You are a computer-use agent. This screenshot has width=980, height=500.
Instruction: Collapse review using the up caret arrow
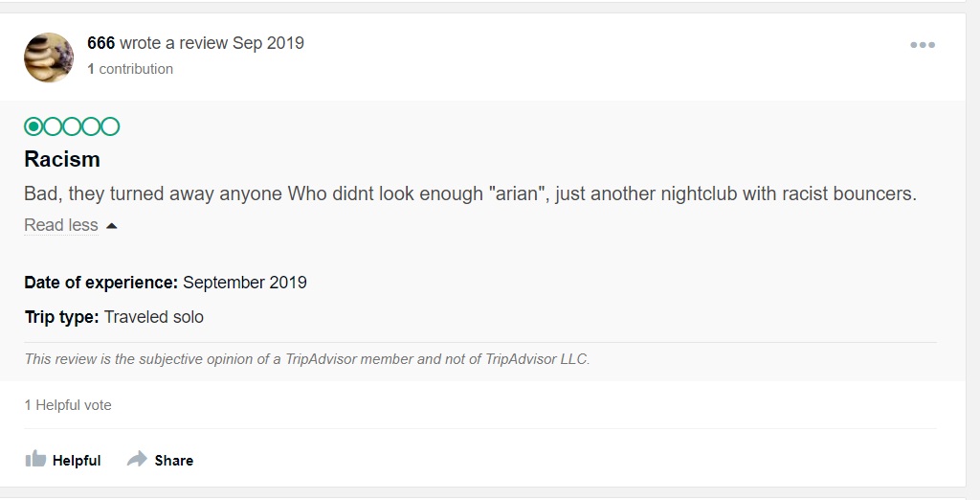pos(111,226)
